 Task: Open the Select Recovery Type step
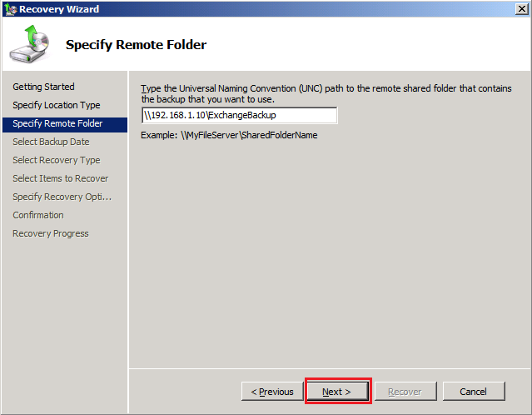[56, 160]
